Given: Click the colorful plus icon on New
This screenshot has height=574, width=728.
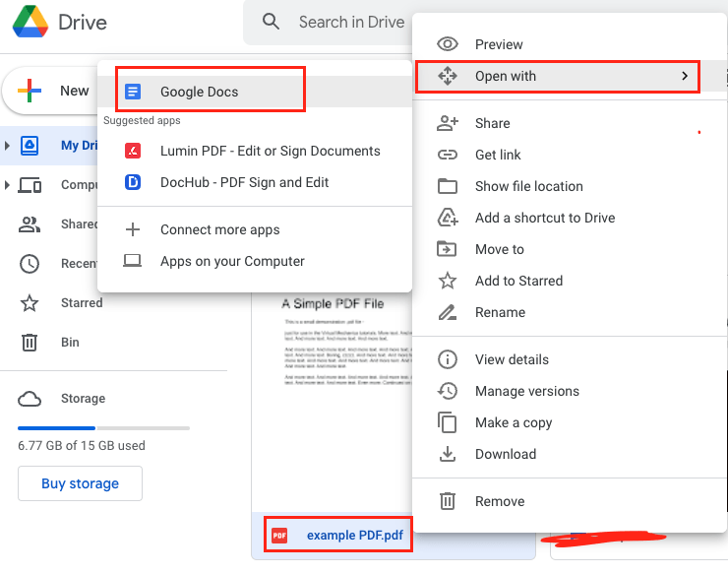Looking at the screenshot, I should (30, 91).
